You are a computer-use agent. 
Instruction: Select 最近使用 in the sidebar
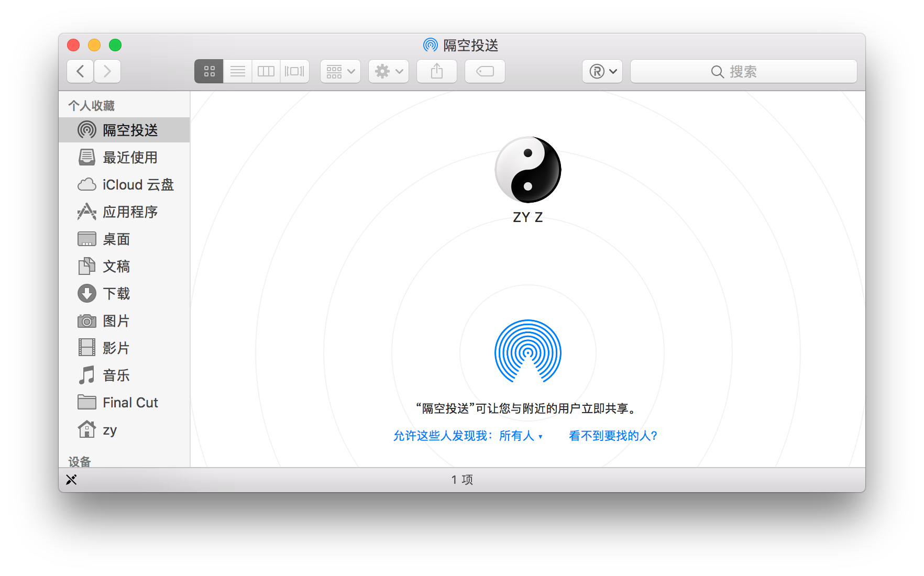131,157
